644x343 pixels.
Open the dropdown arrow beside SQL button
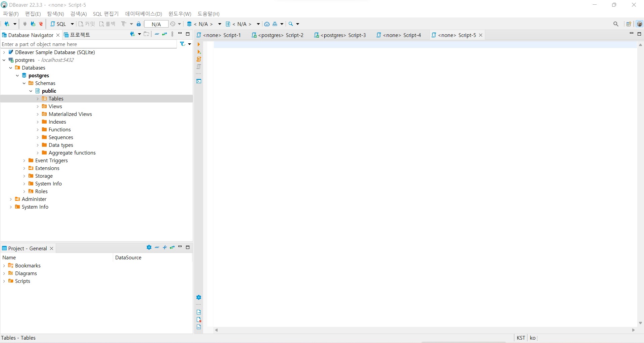72,24
